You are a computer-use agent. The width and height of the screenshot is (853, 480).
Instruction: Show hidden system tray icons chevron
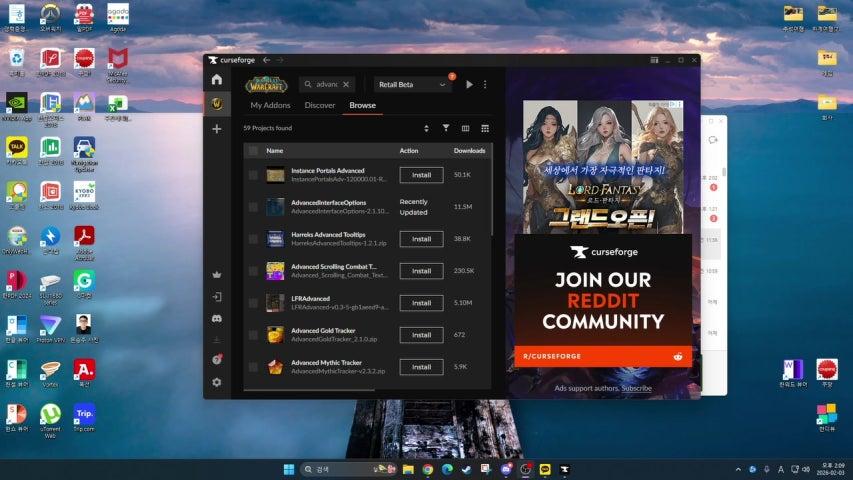pos(738,469)
